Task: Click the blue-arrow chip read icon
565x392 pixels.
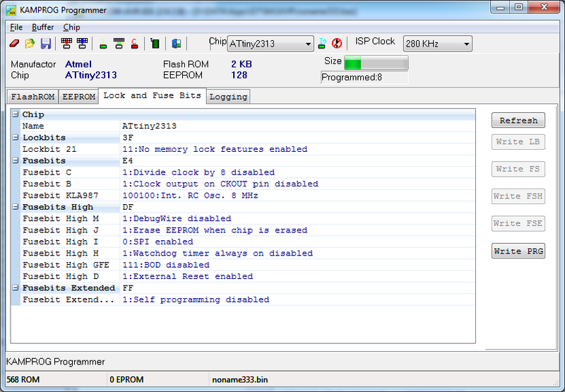Action: (82, 44)
